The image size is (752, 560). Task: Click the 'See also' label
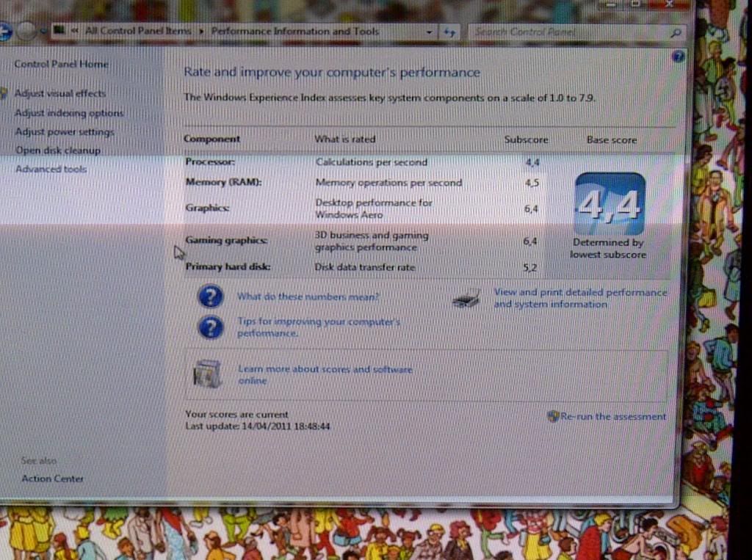(39, 460)
